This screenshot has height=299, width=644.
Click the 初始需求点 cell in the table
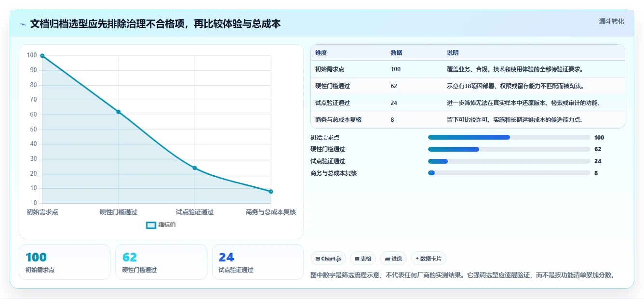click(x=330, y=69)
